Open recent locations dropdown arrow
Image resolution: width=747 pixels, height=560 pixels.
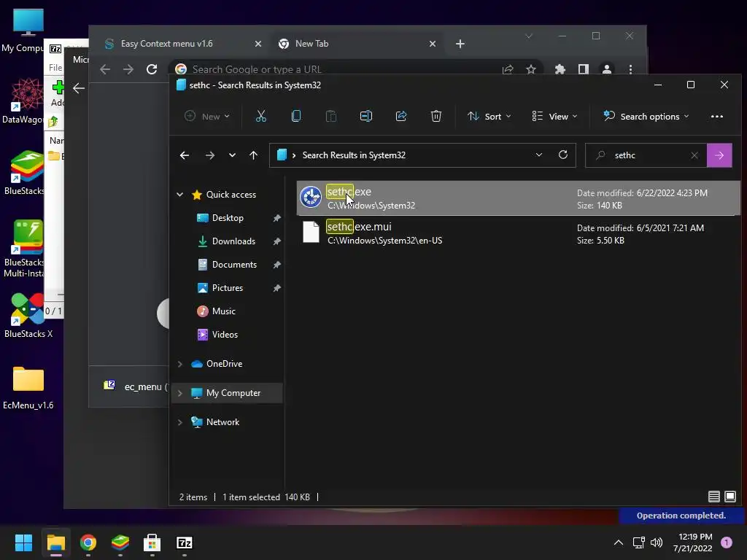click(232, 155)
